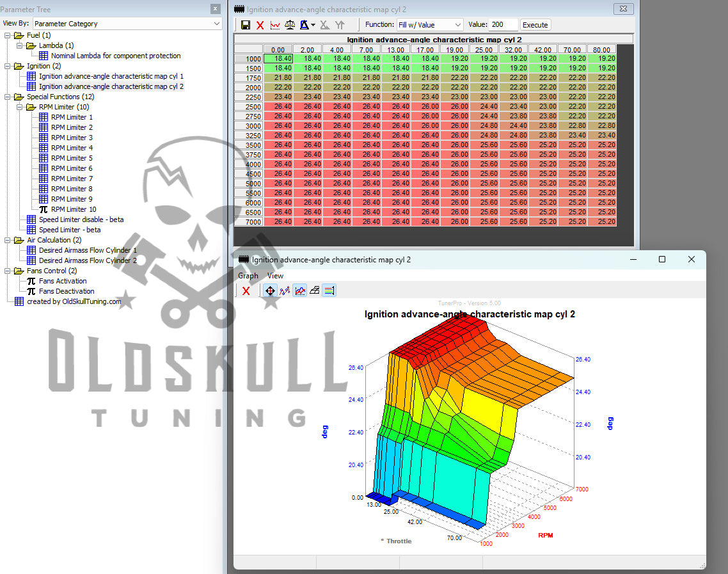Close the ignition map table window
Screen dimensions: 728x574
624,9
